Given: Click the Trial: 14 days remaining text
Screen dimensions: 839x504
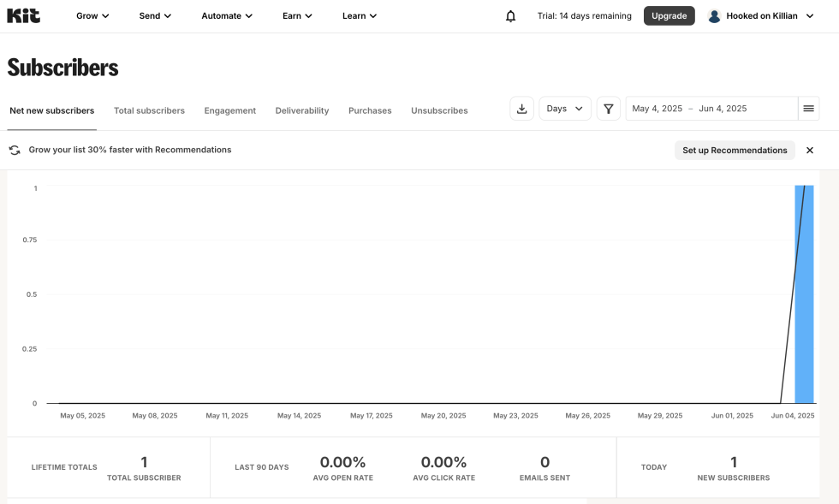Looking at the screenshot, I should coord(584,16).
